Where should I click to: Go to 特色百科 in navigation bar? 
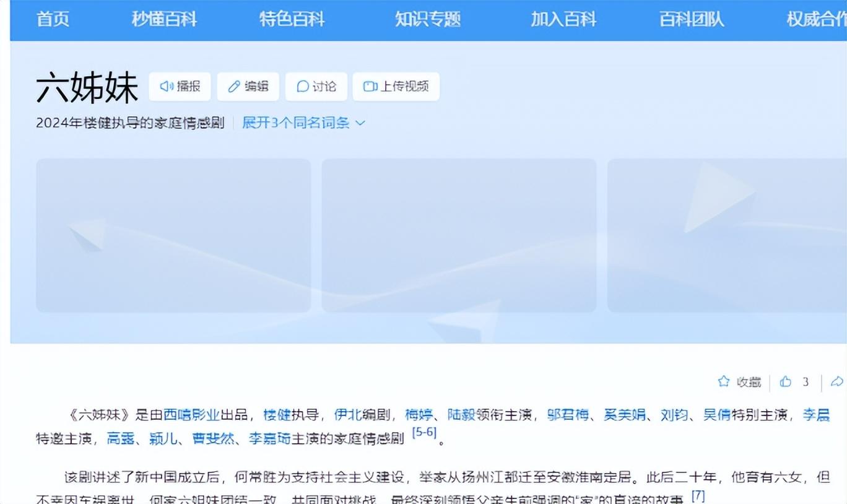pos(292,19)
